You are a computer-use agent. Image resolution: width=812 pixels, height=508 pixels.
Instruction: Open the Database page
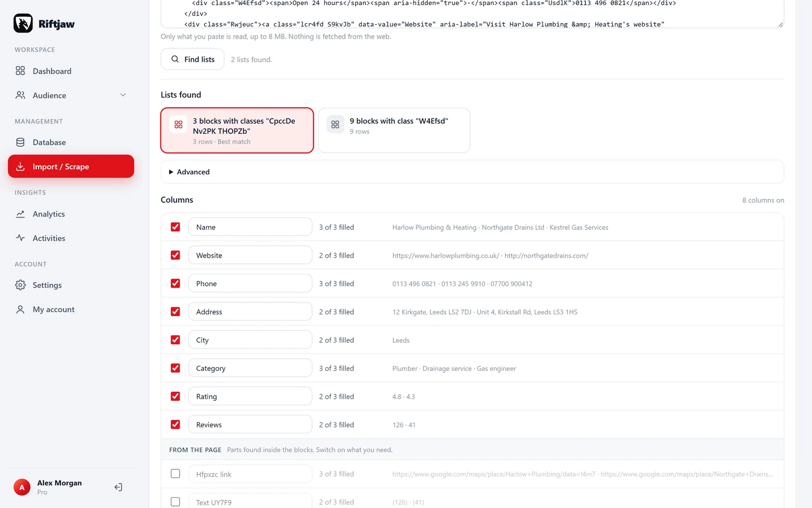(71, 142)
